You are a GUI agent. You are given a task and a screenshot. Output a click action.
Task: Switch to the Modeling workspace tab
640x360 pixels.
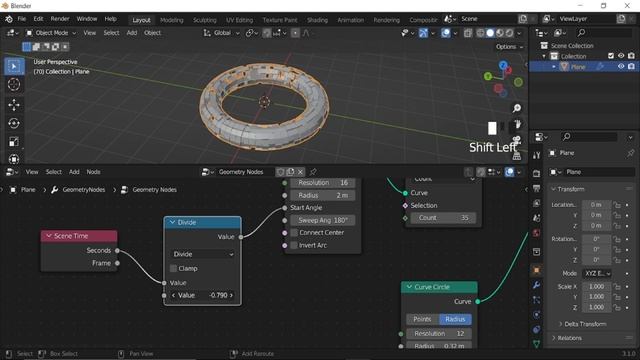(x=171, y=20)
